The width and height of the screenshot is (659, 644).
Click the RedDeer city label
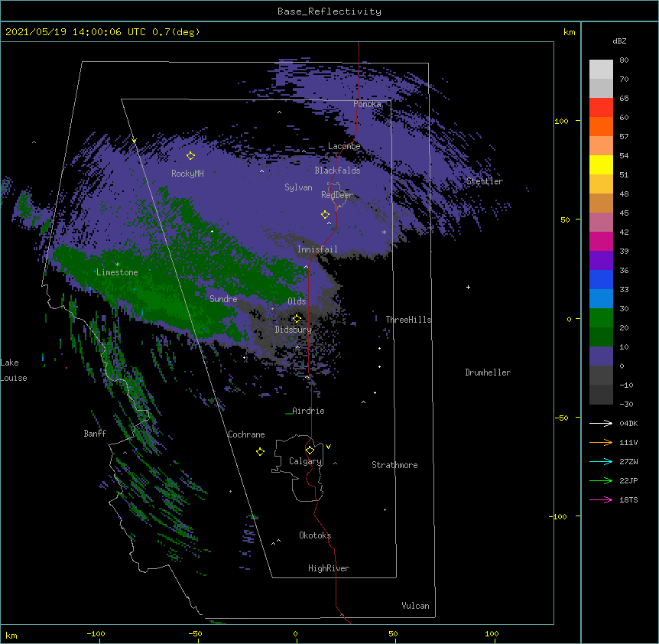337,195
